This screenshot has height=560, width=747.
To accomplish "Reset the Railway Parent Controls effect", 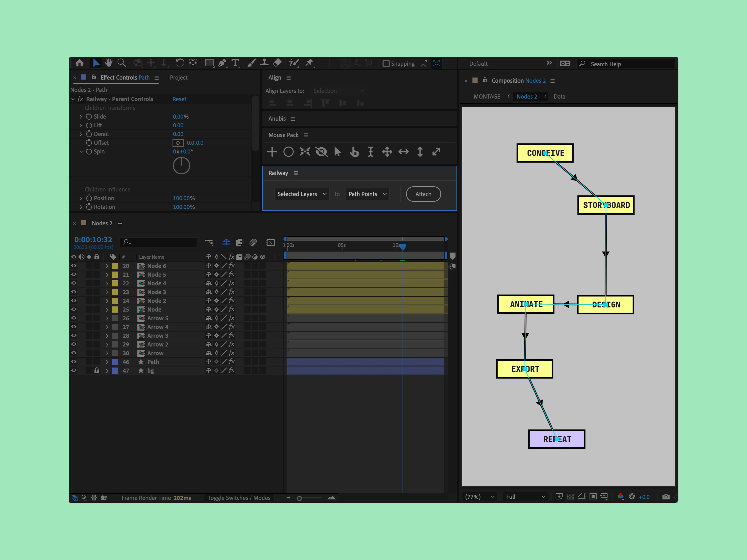I will click(x=179, y=99).
